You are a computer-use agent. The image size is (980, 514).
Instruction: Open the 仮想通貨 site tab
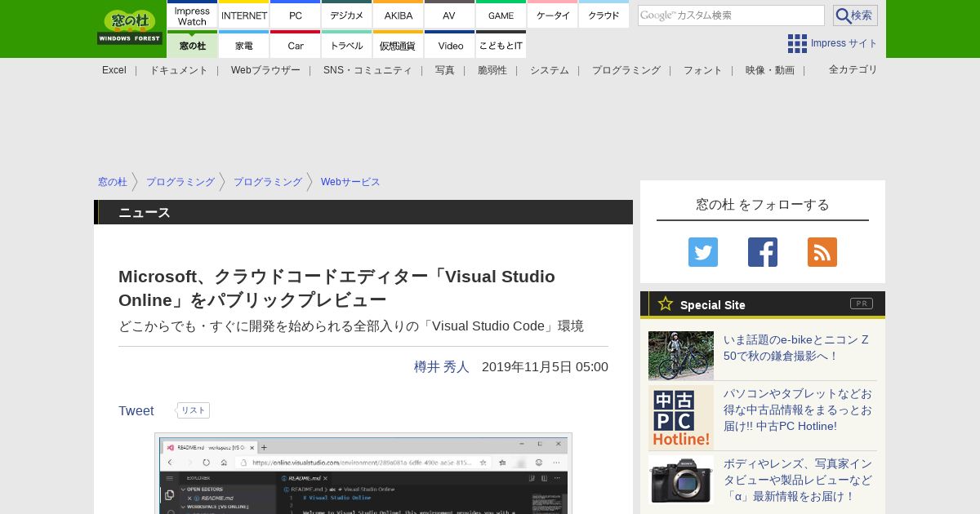[399, 45]
